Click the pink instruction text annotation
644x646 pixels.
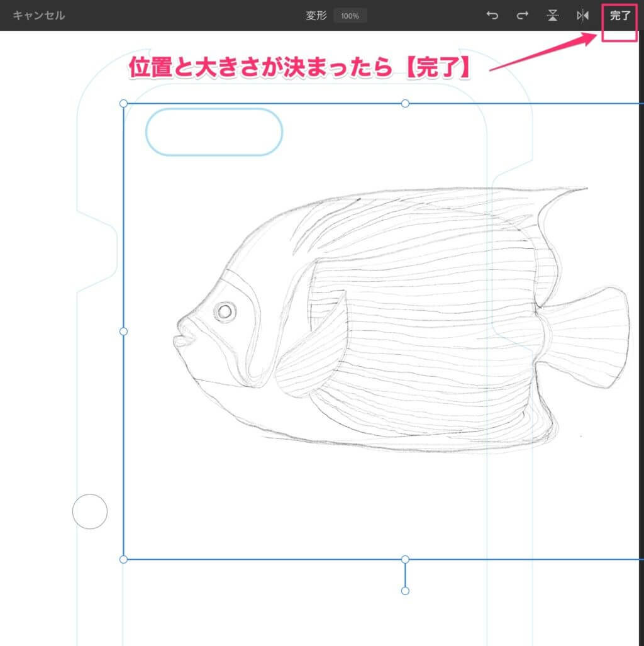tap(299, 69)
